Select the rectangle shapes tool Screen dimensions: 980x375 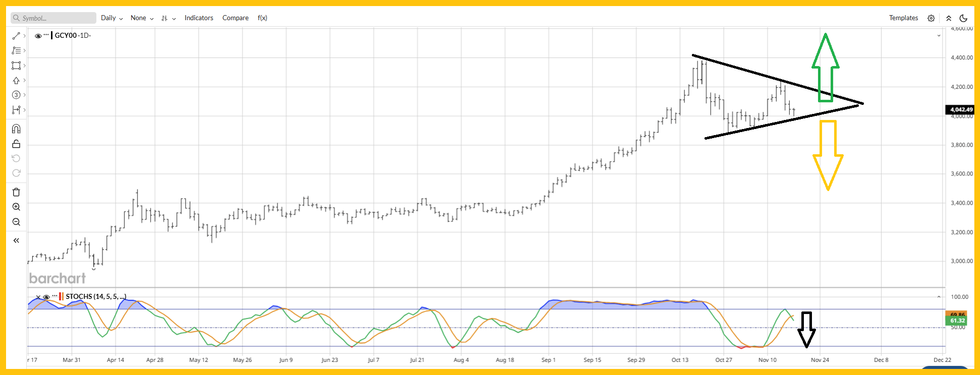[x=16, y=66]
